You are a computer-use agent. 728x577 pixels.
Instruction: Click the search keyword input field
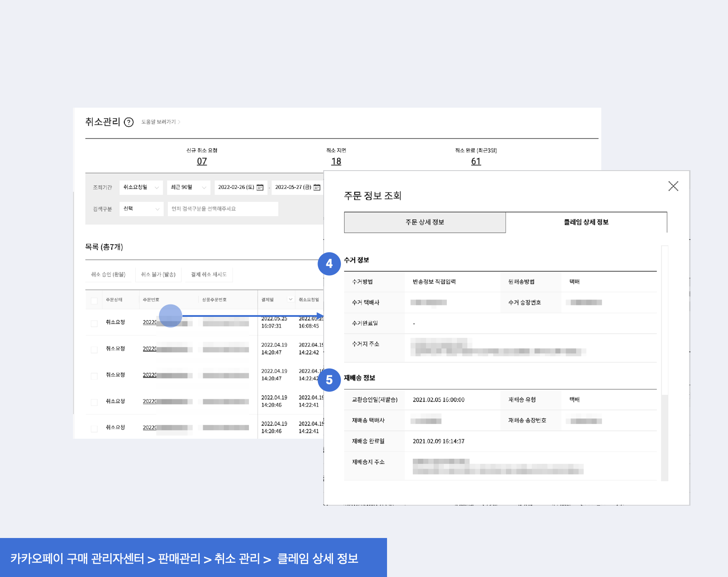(x=223, y=209)
